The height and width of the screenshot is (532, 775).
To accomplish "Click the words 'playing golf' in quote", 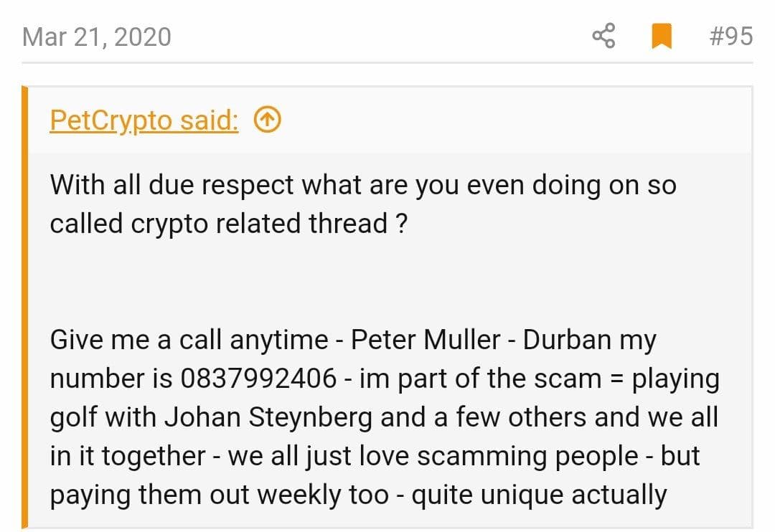I will (675, 380).
